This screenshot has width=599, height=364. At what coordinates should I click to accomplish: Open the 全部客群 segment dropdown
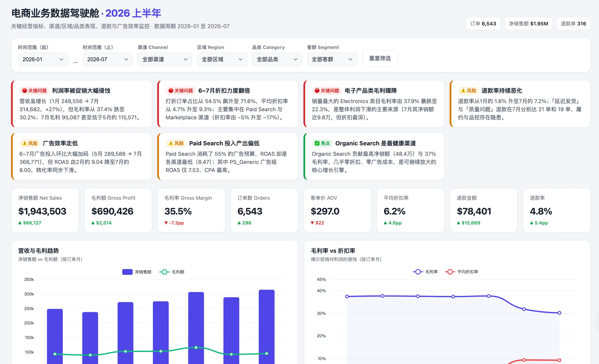point(332,59)
